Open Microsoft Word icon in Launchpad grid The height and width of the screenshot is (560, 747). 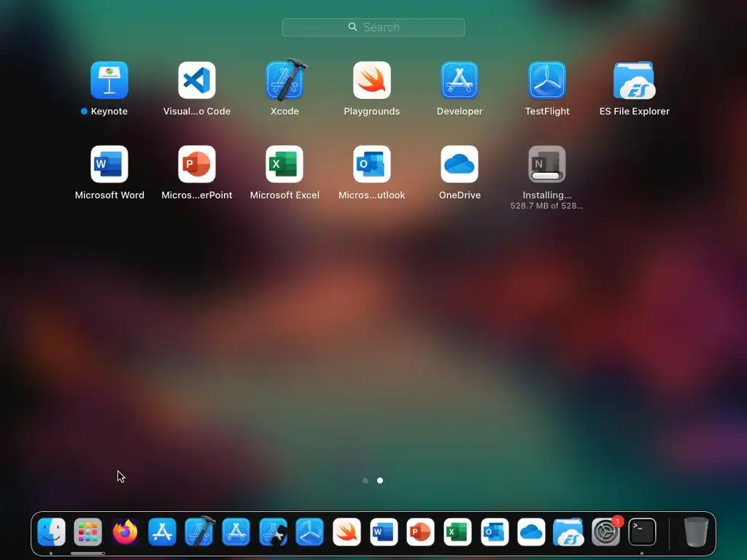point(109,164)
